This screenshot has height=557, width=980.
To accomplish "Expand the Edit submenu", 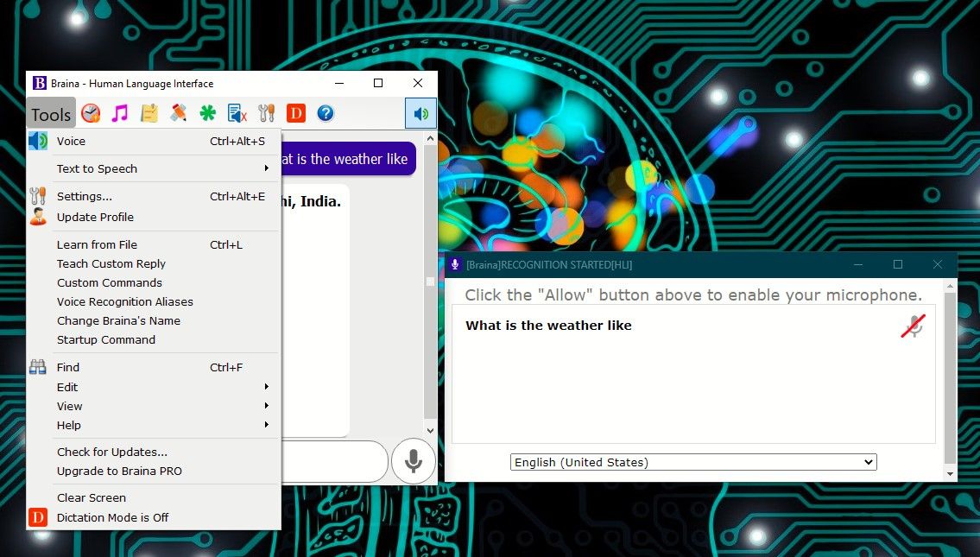I will (154, 387).
